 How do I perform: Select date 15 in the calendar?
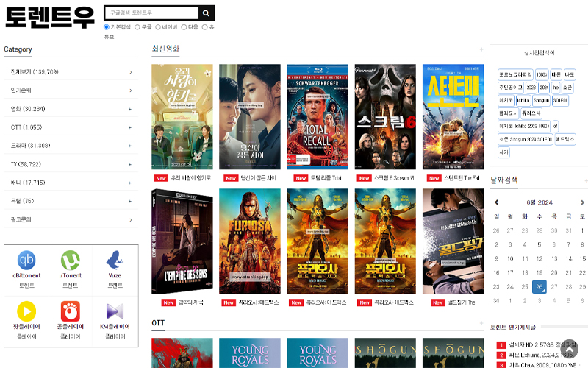(582, 259)
